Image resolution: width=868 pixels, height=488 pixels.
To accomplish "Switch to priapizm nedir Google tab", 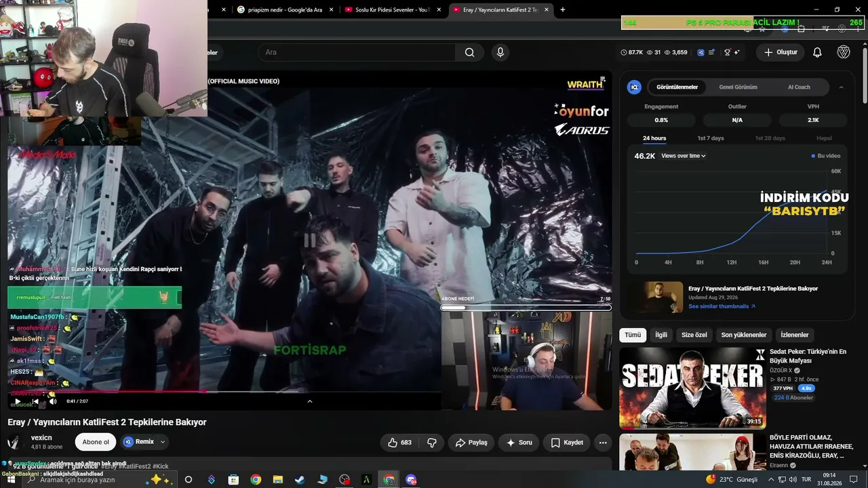I will pyautogui.click(x=285, y=9).
